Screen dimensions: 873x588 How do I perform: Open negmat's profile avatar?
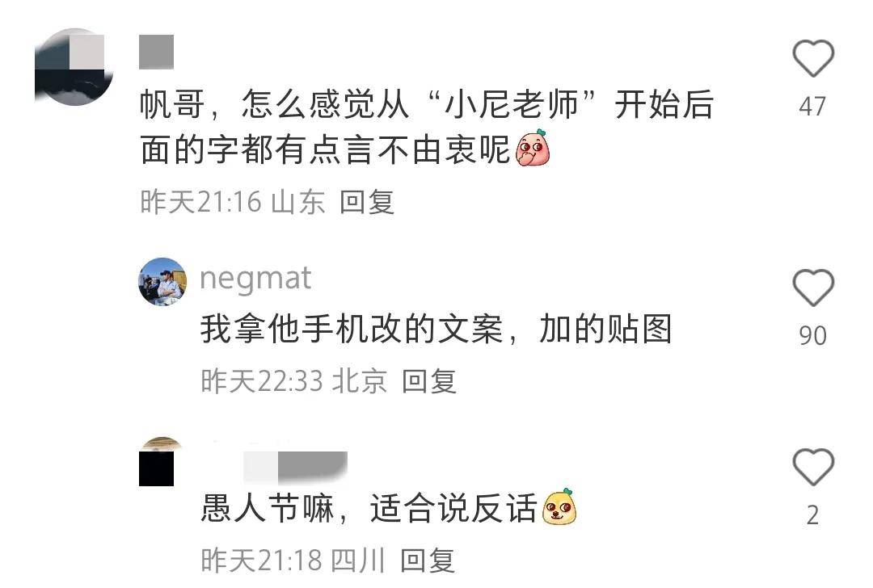pos(162,282)
